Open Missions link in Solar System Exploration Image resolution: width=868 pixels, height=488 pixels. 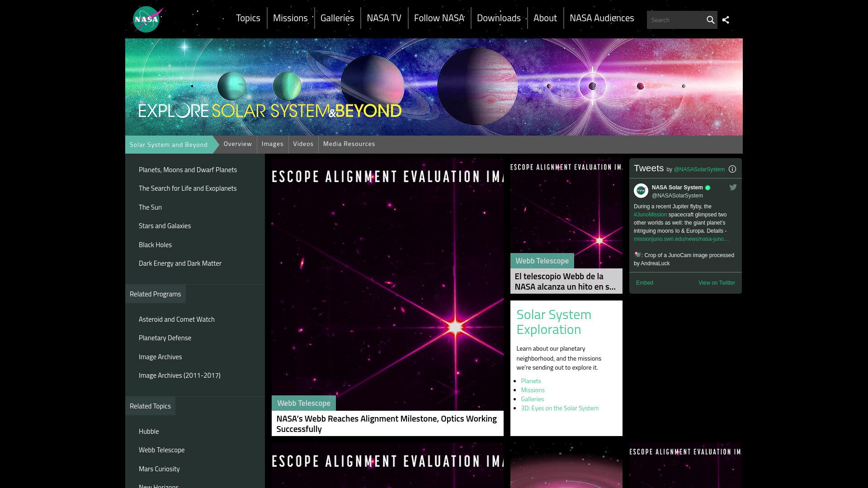click(533, 390)
